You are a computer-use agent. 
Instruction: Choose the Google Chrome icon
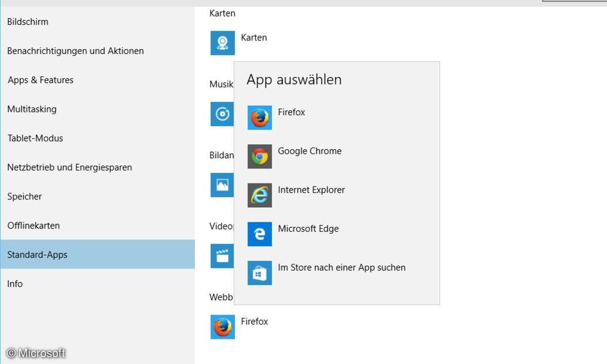[x=259, y=156]
